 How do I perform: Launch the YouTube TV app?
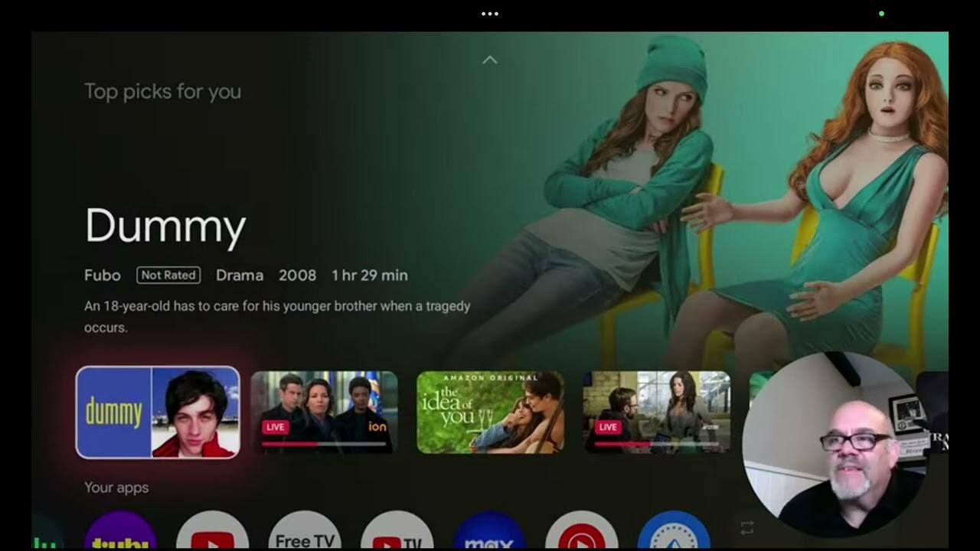click(x=397, y=531)
